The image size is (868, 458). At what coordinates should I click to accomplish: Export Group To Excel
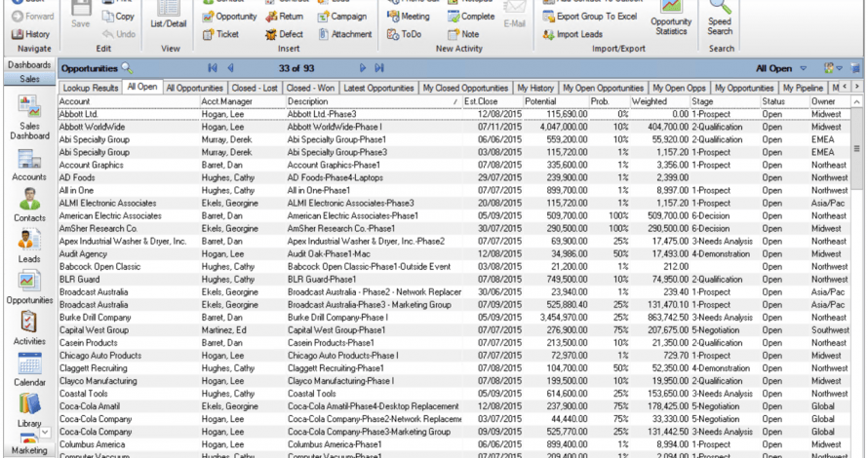click(589, 17)
